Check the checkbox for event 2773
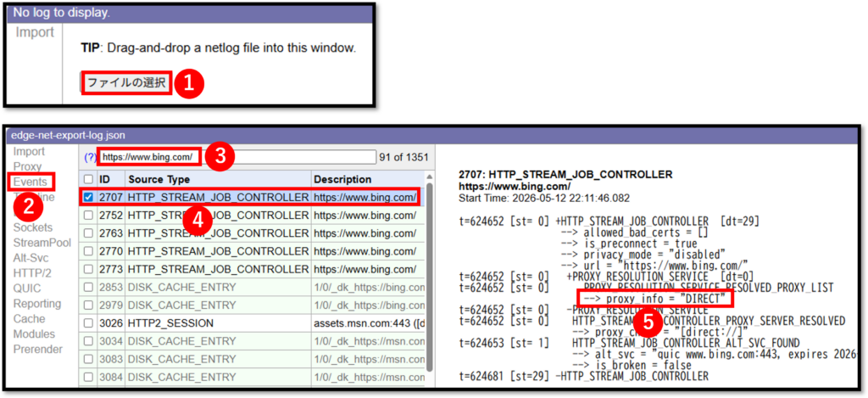 click(x=88, y=269)
